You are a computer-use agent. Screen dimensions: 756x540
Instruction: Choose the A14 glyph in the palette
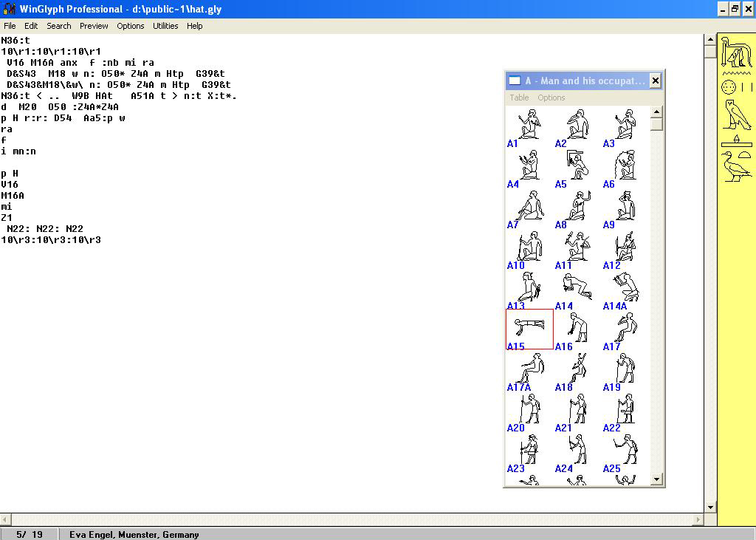(577, 287)
